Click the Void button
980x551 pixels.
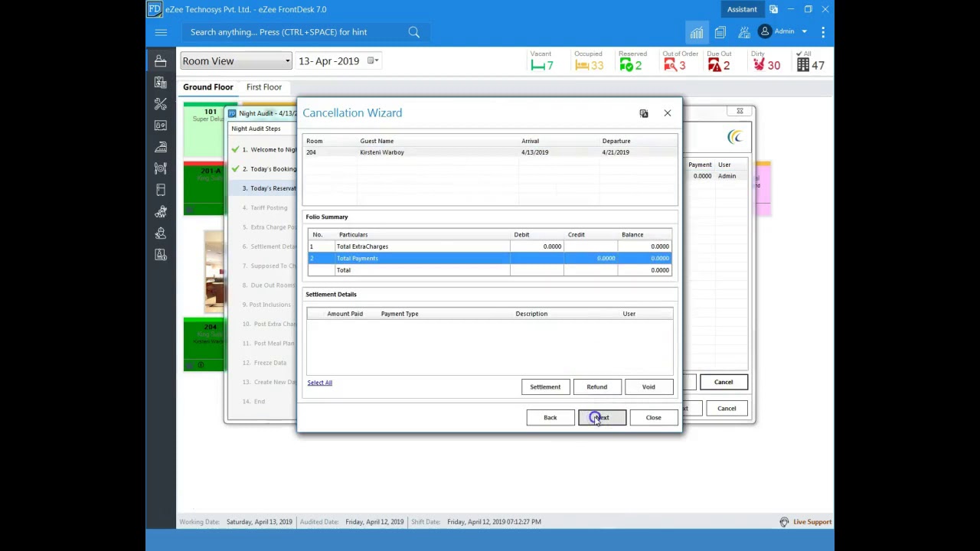pyautogui.click(x=648, y=387)
